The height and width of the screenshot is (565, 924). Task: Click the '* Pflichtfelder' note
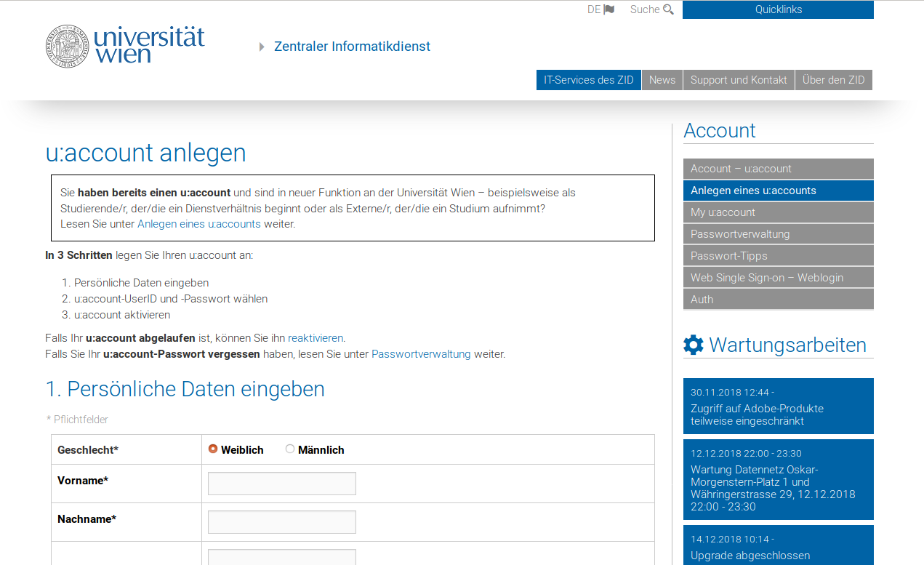[78, 420]
